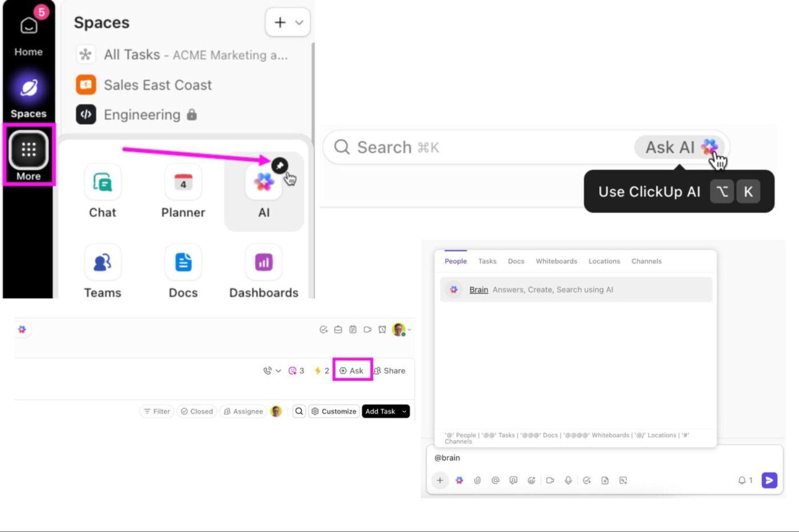799x532 pixels.
Task: Select the Tasks tab
Action: (x=487, y=261)
